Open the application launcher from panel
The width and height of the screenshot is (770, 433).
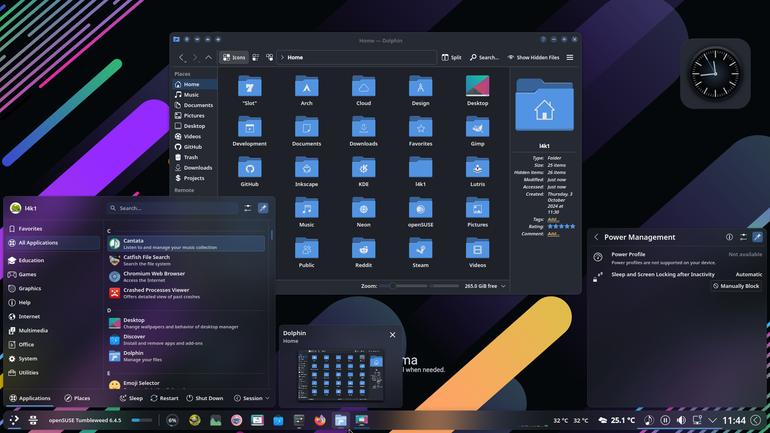14,420
